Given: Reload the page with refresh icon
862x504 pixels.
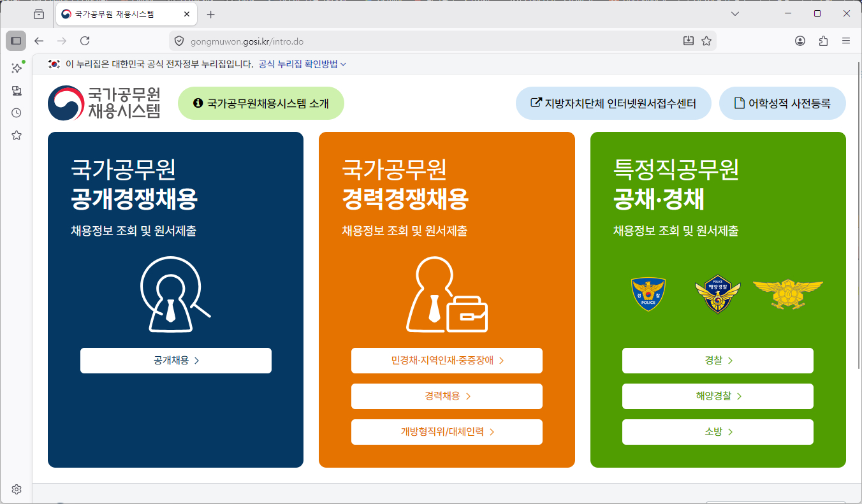Looking at the screenshot, I should [85, 41].
